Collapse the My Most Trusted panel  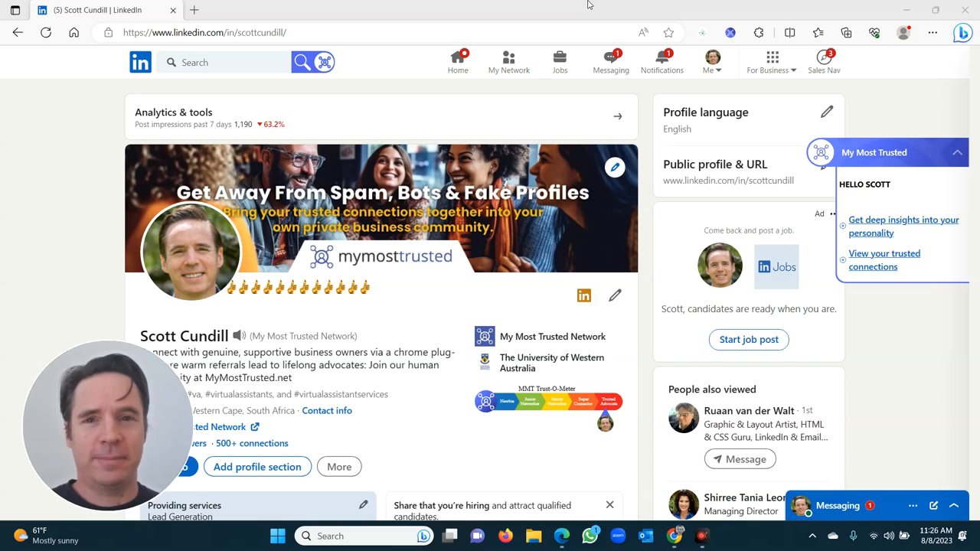(957, 152)
